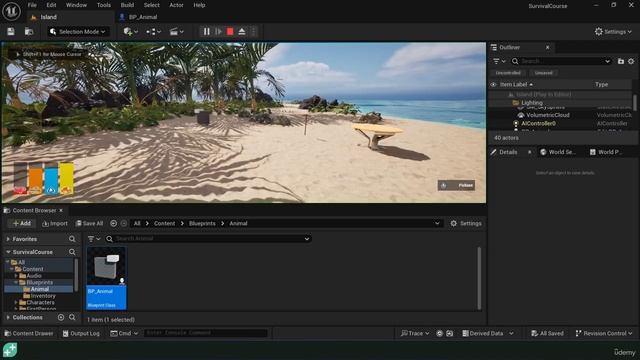Open the path bar dropdown chevron
The image size is (640, 360).
pyautogui.click(x=437, y=223)
